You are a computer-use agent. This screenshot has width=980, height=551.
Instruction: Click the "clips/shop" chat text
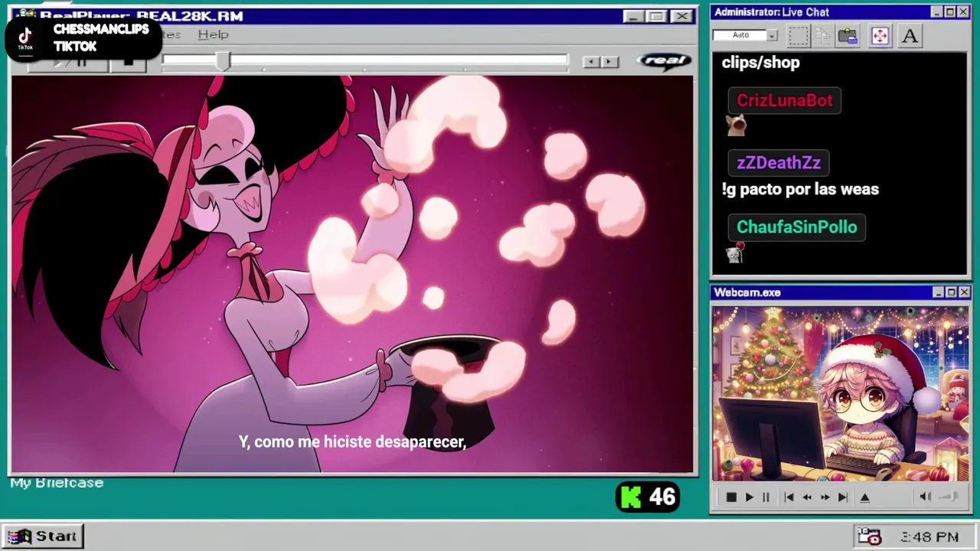760,63
